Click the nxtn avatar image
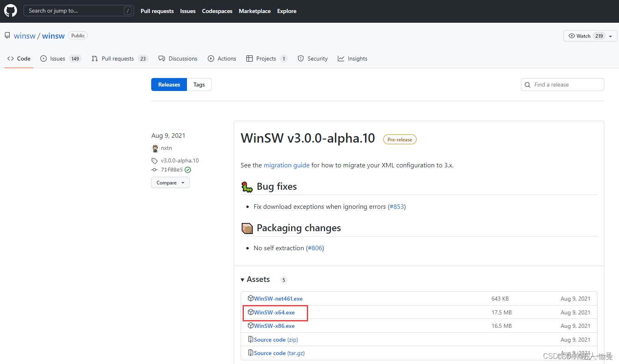The image size is (619, 364). (155, 148)
